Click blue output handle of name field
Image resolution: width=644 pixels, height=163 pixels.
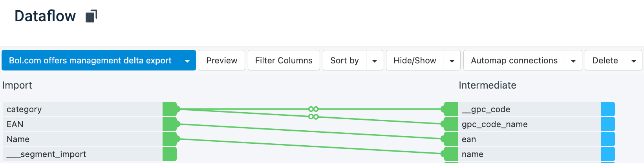[x=607, y=154]
